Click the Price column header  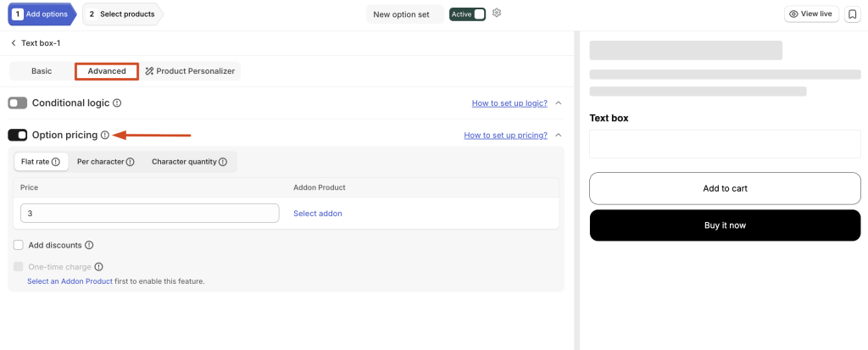(30, 187)
